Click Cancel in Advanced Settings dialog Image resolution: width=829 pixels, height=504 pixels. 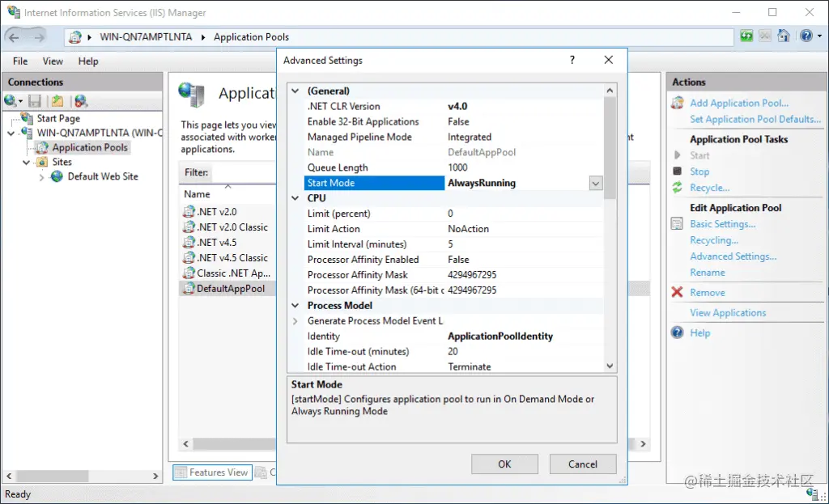[x=583, y=464]
